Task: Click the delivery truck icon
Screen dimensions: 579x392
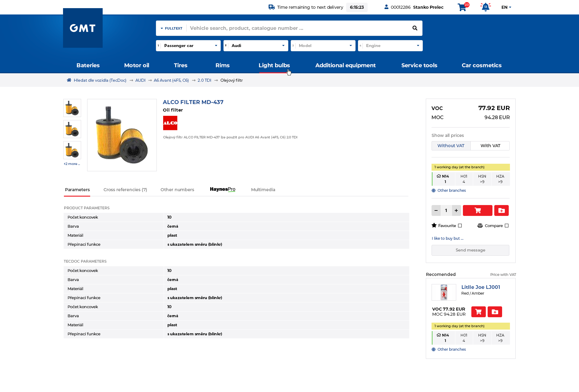Action: point(271,7)
